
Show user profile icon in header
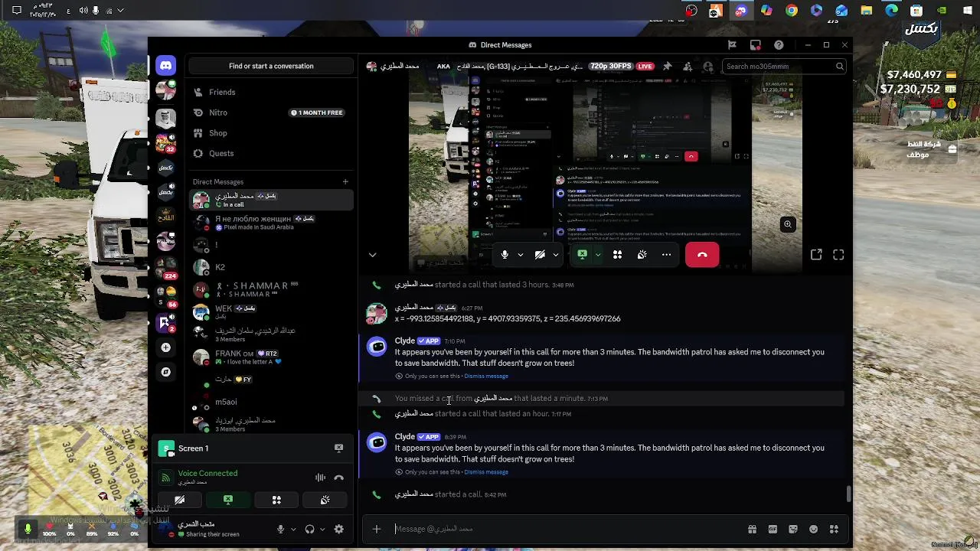pos(707,67)
